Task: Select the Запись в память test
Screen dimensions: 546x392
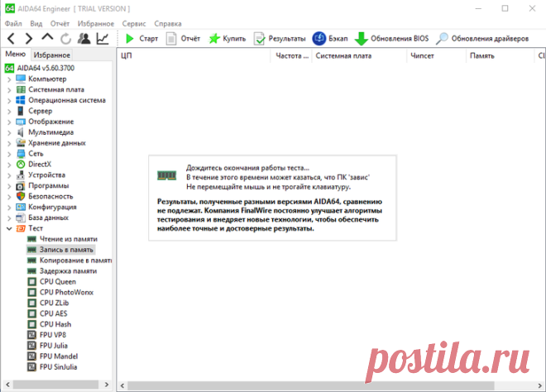Action: 60,250
